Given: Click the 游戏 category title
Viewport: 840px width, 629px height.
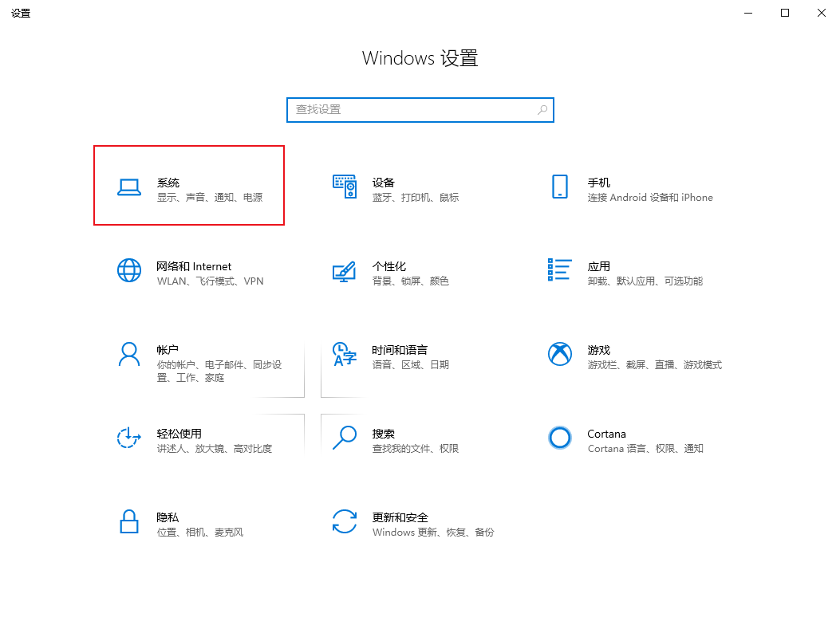Looking at the screenshot, I should pos(599,350).
